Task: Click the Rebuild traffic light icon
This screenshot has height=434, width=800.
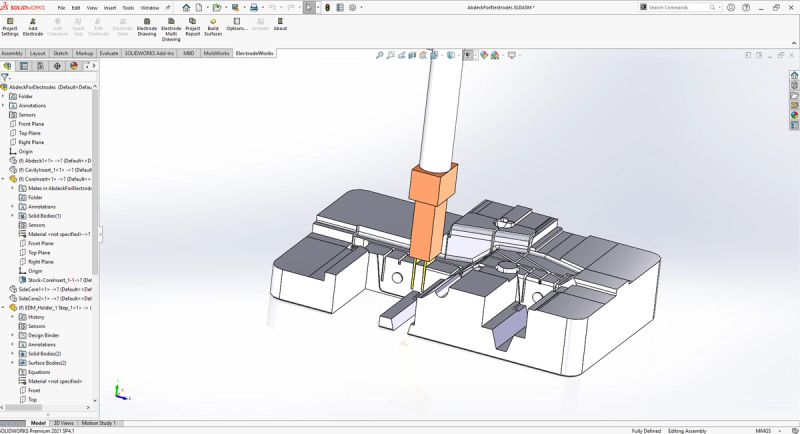Action: click(328, 8)
